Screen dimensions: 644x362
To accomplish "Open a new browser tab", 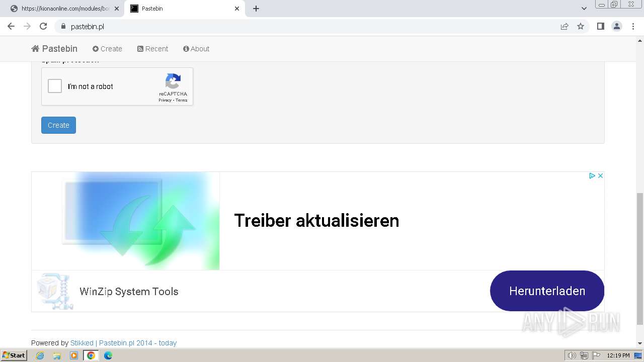I will (x=256, y=9).
